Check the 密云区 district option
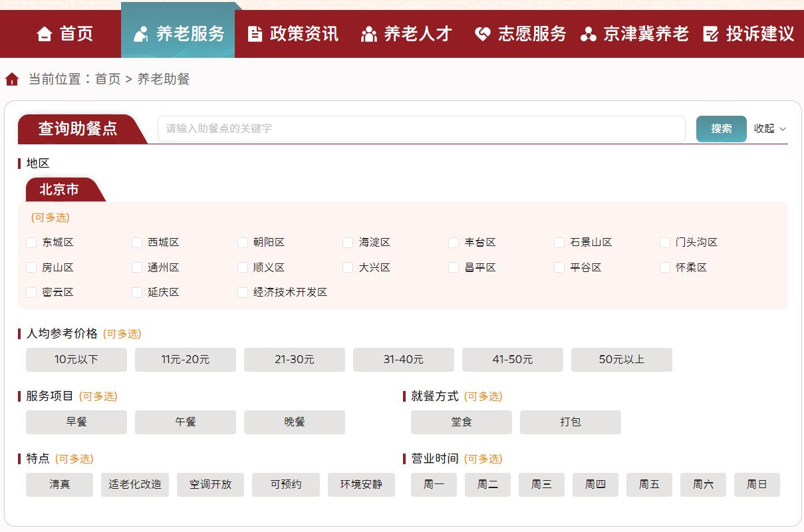 (31, 292)
